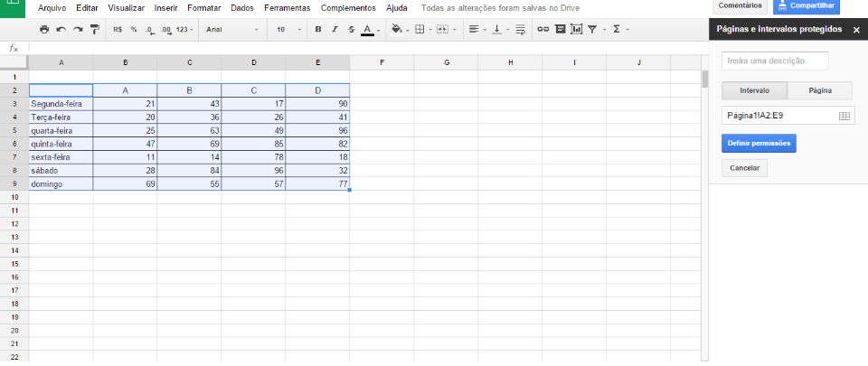868x366 pixels.
Task: Open the cell fill color picker
Action: 398,30
